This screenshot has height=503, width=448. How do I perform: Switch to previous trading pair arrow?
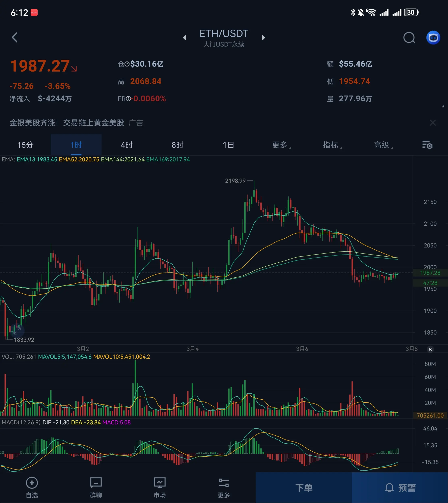click(x=184, y=38)
